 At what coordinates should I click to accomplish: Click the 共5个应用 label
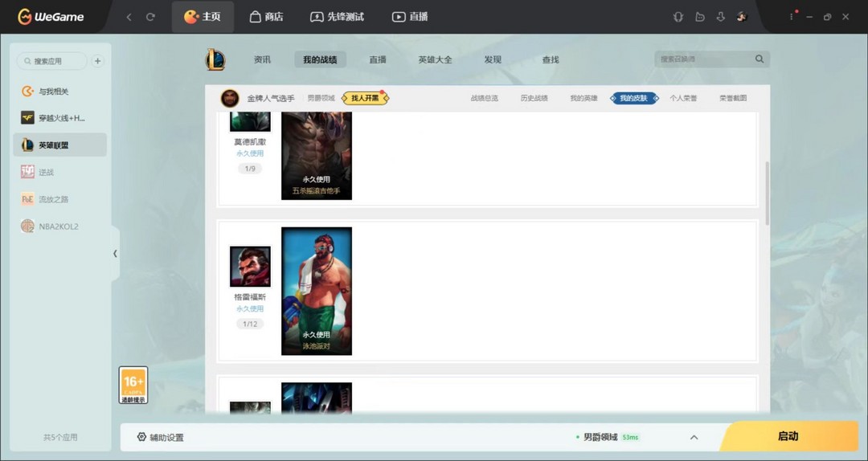coord(60,437)
